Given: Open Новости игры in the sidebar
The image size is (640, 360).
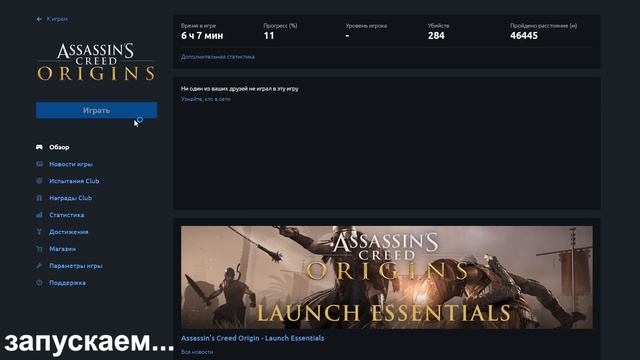Looking at the screenshot, I should point(71,164).
